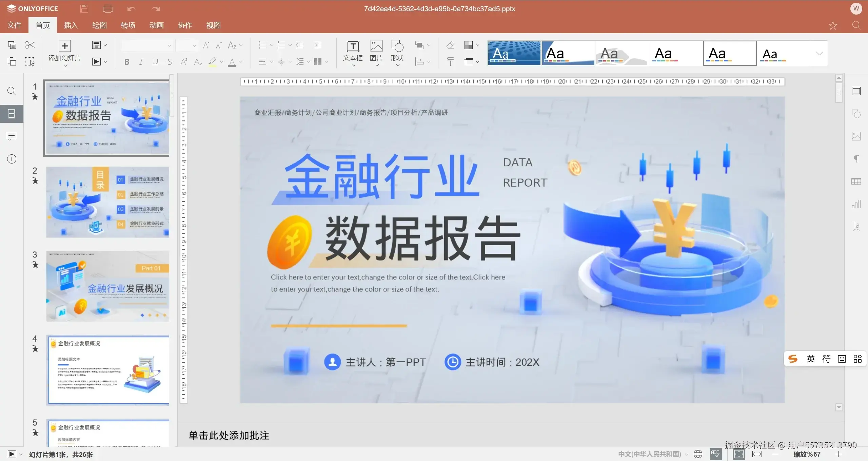This screenshot has height=461, width=868.
Task: Toggle bold formatting
Action: coord(127,61)
